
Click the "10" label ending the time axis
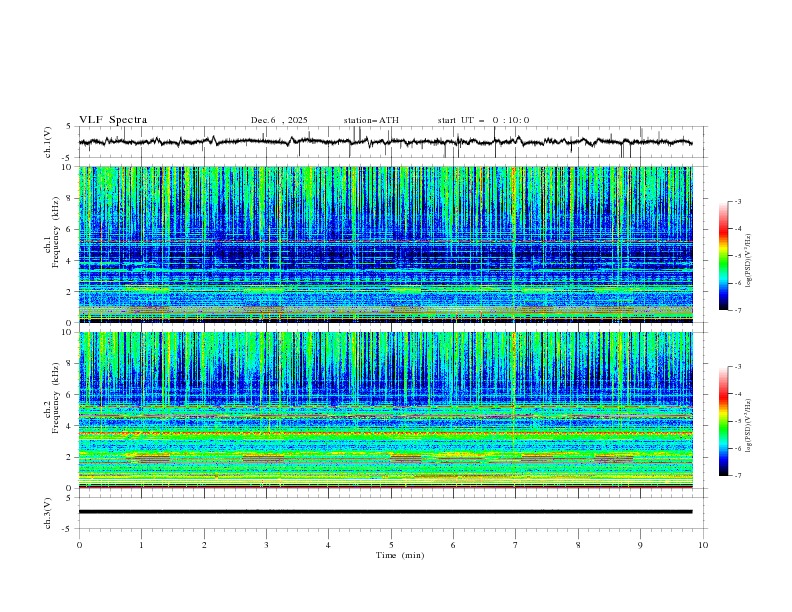pos(703,545)
